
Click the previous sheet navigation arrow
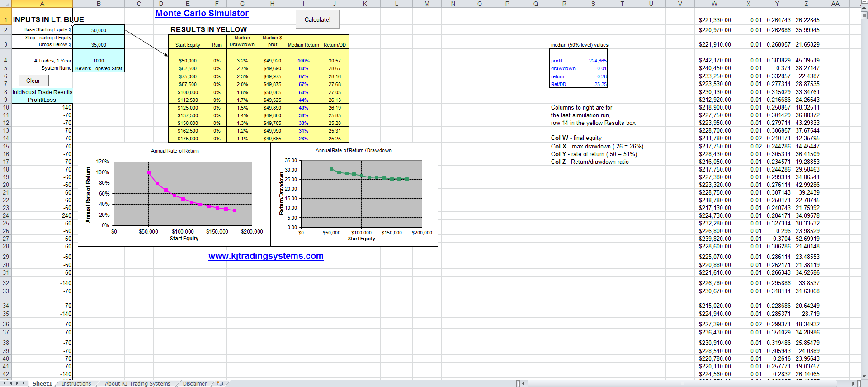point(11,383)
